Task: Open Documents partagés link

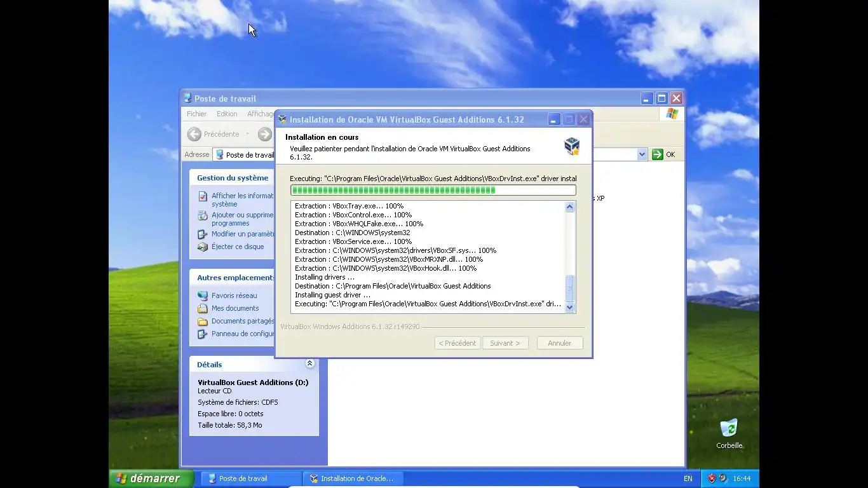Action: coord(243,321)
